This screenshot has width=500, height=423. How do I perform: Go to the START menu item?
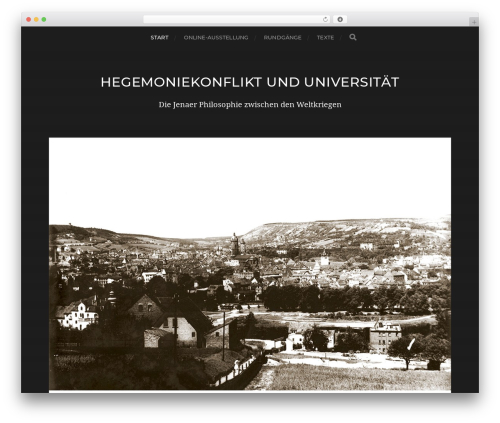[x=159, y=38]
